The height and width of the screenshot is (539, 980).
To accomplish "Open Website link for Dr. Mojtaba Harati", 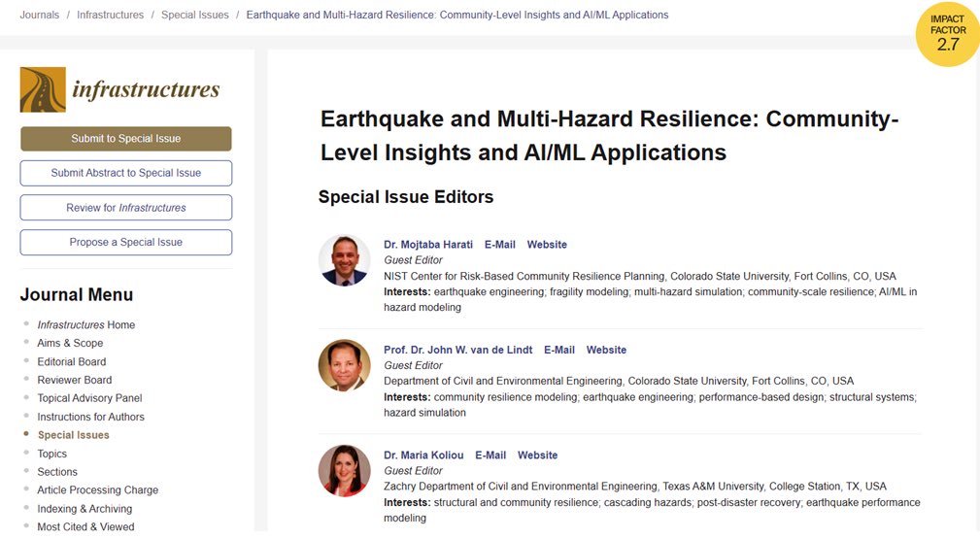I will coord(547,245).
